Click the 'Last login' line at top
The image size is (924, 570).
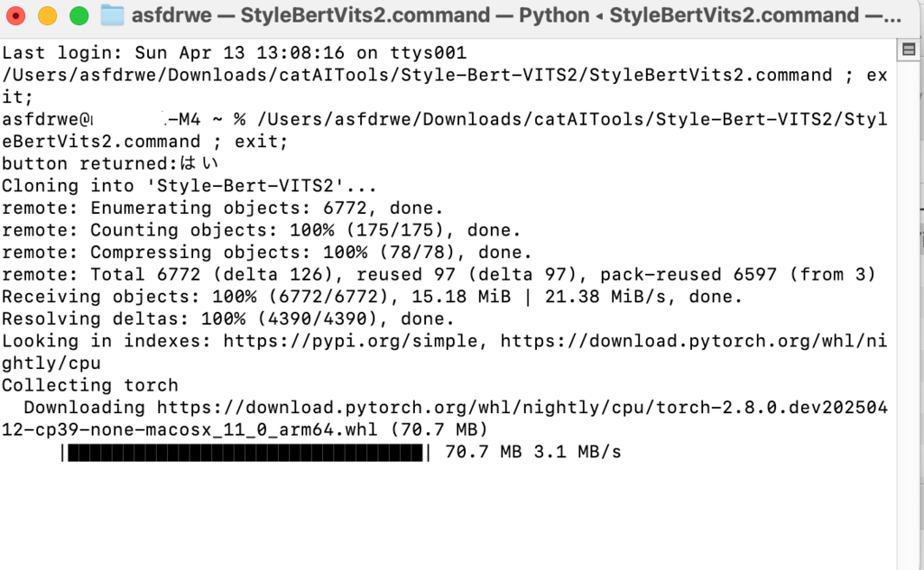click(234, 53)
